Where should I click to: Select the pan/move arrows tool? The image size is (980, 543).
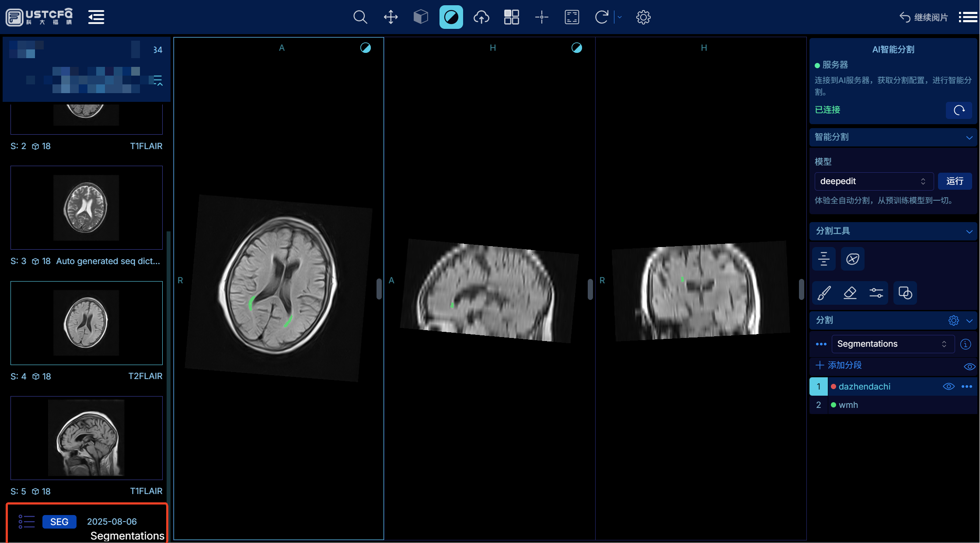pos(391,17)
